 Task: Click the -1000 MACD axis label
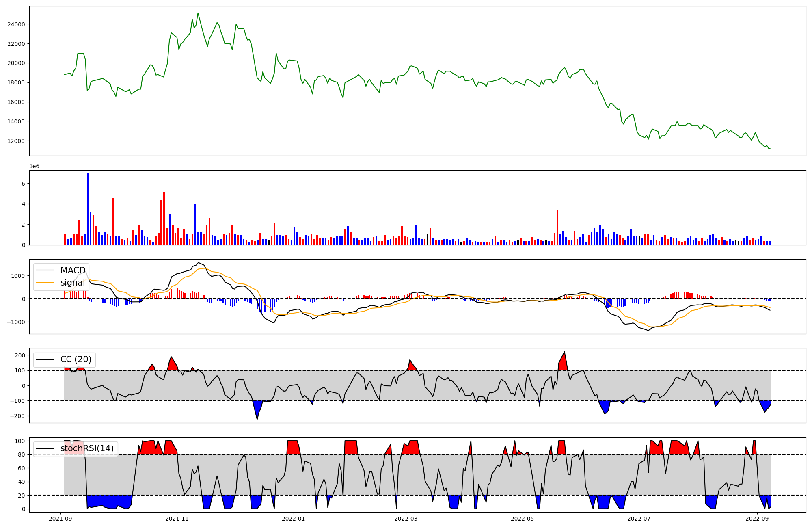(x=15, y=322)
